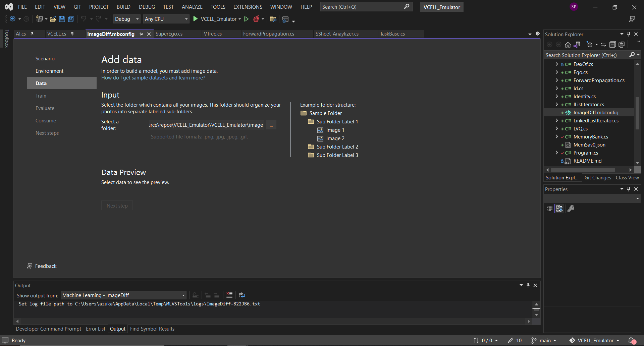
Task: Click the Save All icon on the toolbar
Action: tap(71, 19)
